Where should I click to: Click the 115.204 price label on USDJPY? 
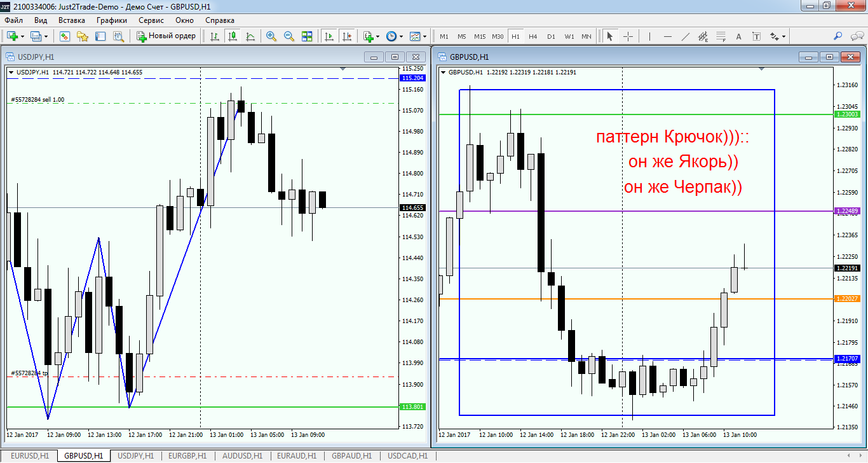coord(412,78)
